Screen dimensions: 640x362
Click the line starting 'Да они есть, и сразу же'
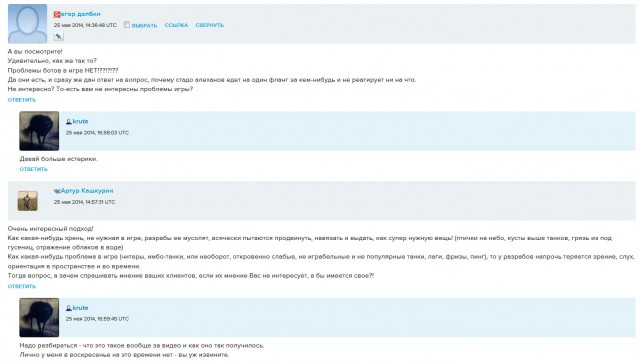212,80
